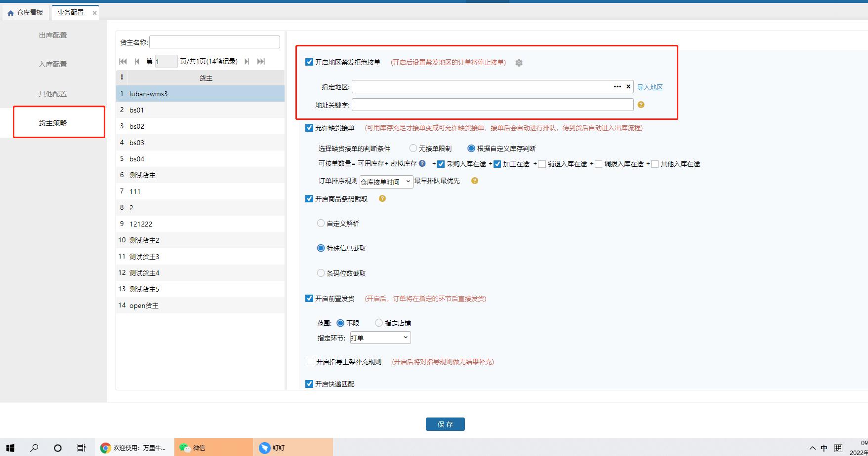The width and height of the screenshot is (868, 456).
Task: Select the 自定义解析 radio option
Action: (x=320, y=223)
